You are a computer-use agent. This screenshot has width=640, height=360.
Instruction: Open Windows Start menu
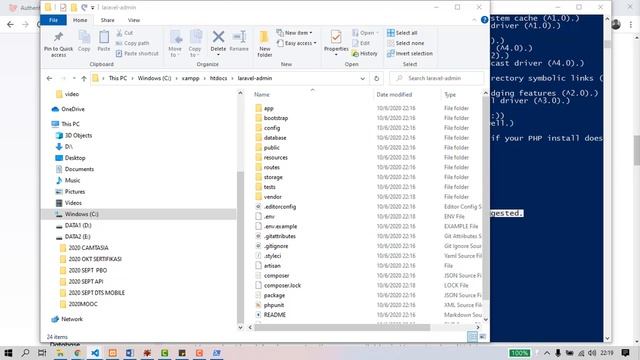(8, 353)
